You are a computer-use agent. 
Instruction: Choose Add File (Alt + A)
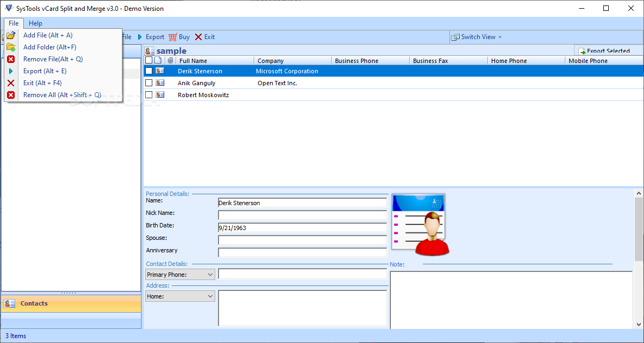click(63, 35)
